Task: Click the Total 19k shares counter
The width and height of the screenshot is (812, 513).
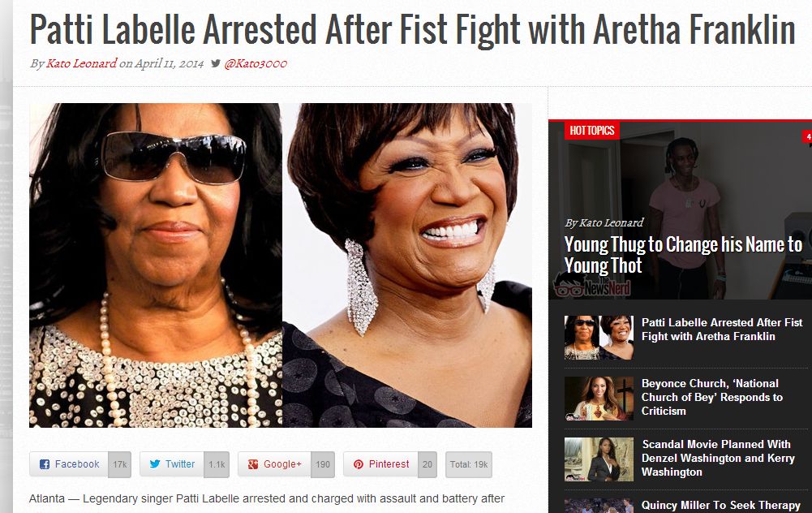Action: pos(469,464)
